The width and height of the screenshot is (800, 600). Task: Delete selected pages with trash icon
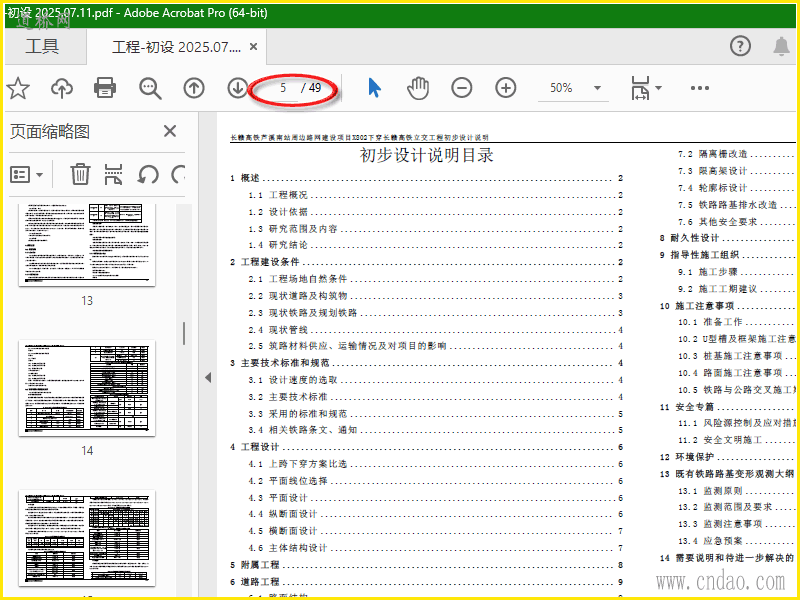pos(80,174)
